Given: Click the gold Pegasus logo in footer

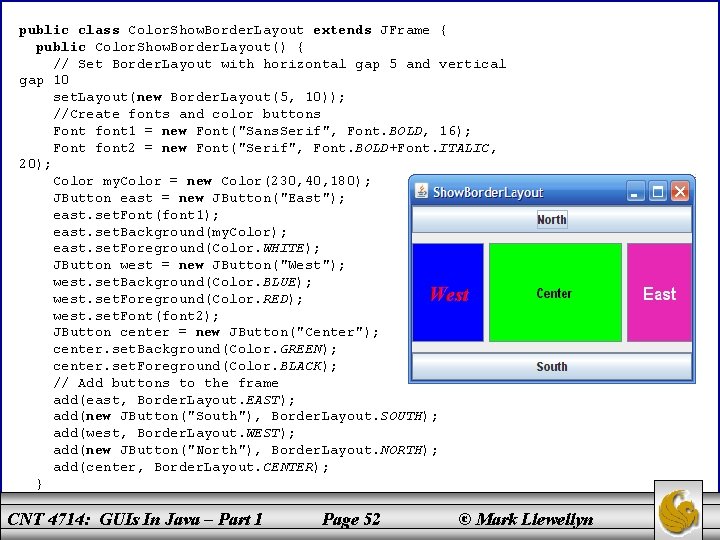Looking at the screenshot, I should 678,510.
